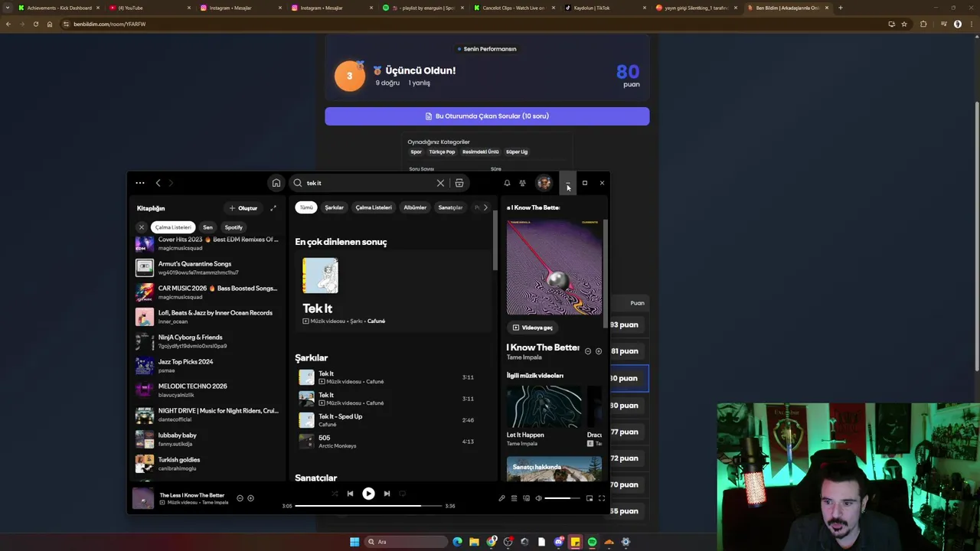The width and height of the screenshot is (980, 551).
Task: Open Friend Activity icon
Action: (x=522, y=183)
